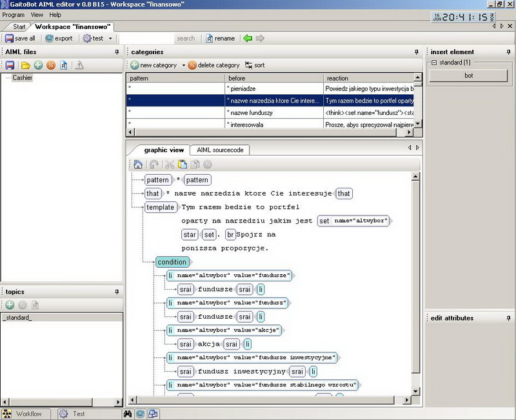
Task: Click 'Tym razem bedzie to portfel' reaction cell
Action: [368, 101]
